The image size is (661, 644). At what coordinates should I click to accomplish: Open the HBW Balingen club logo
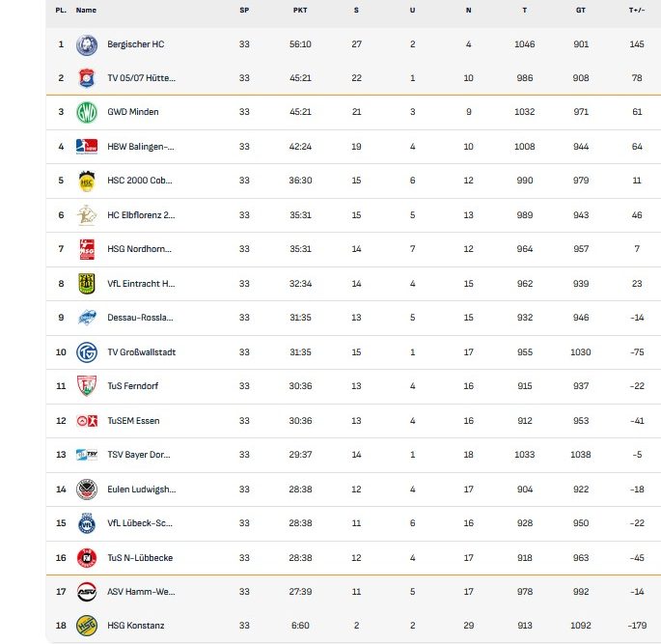coord(87,147)
